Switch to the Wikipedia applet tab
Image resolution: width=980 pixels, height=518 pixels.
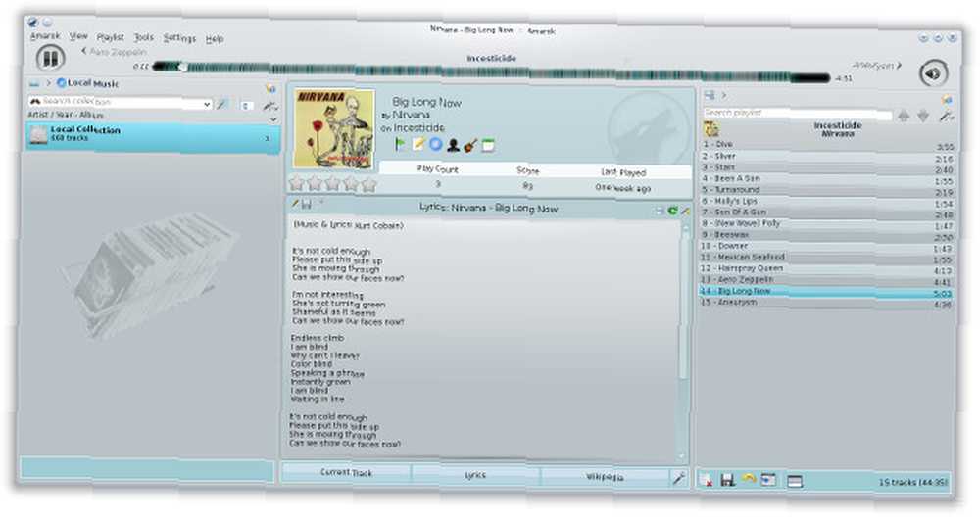pyautogui.click(x=605, y=477)
